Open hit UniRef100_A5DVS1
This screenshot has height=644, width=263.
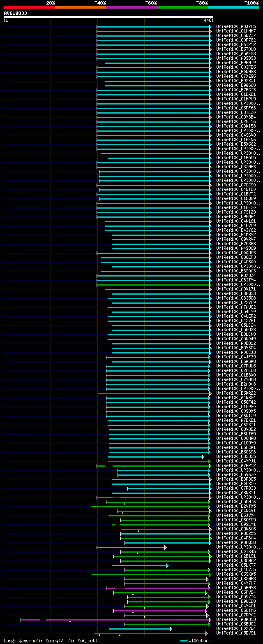(236, 633)
